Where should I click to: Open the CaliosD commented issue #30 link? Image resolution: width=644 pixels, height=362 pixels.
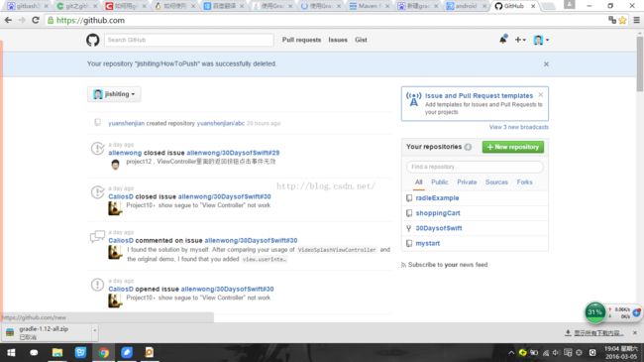pyautogui.click(x=251, y=241)
